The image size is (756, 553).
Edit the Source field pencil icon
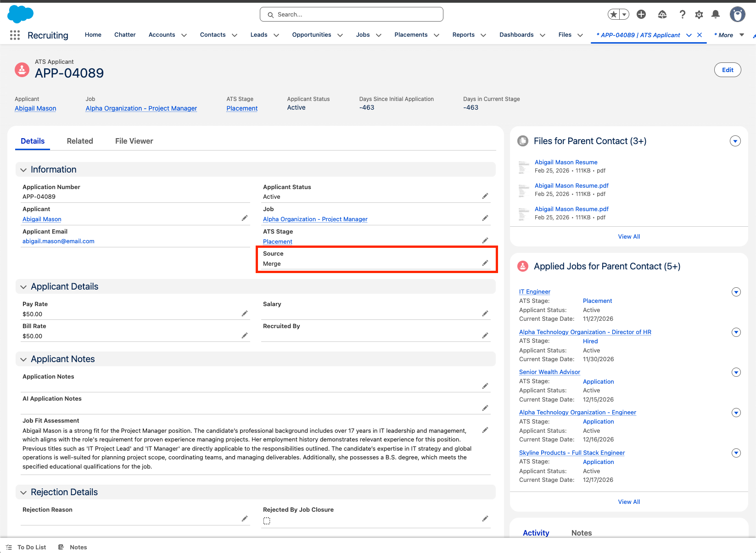coord(485,263)
